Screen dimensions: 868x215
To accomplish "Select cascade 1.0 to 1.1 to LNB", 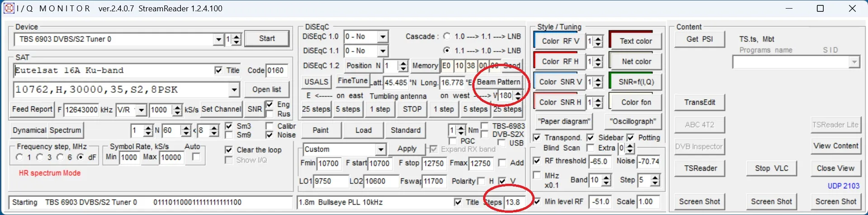I will pyautogui.click(x=447, y=36).
